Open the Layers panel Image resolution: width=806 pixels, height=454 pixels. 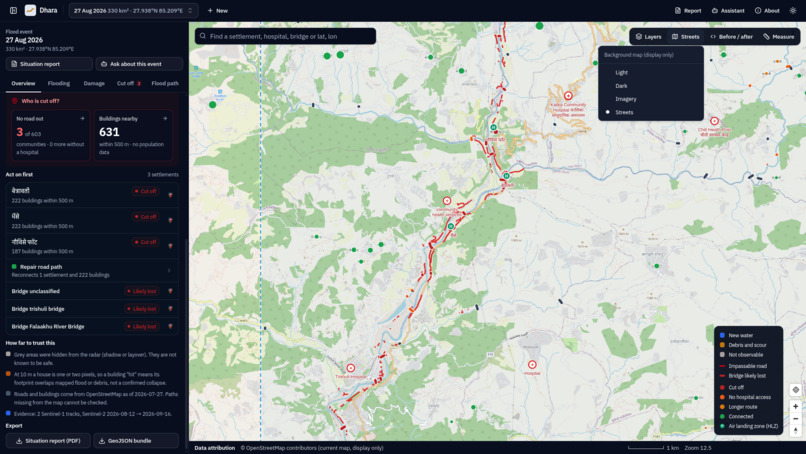pos(648,37)
